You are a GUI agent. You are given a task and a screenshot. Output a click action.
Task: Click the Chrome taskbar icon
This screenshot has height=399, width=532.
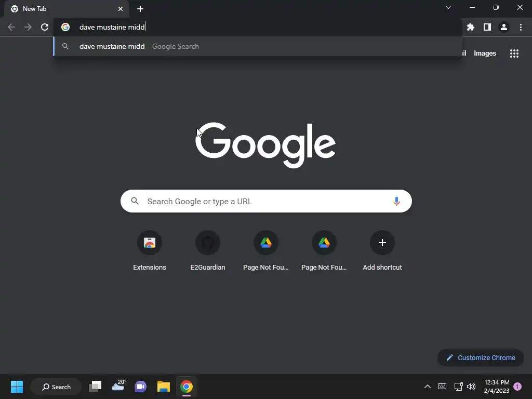187,387
